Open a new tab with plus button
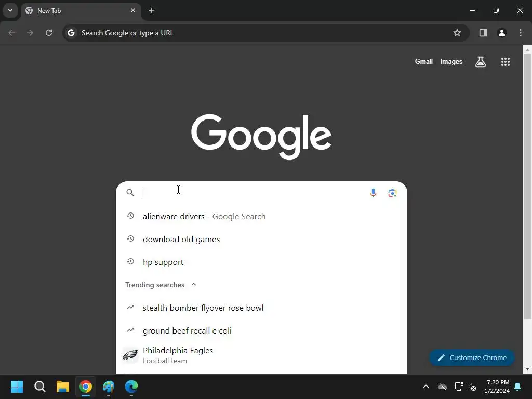The height and width of the screenshot is (399, 532). [x=152, y=10]
